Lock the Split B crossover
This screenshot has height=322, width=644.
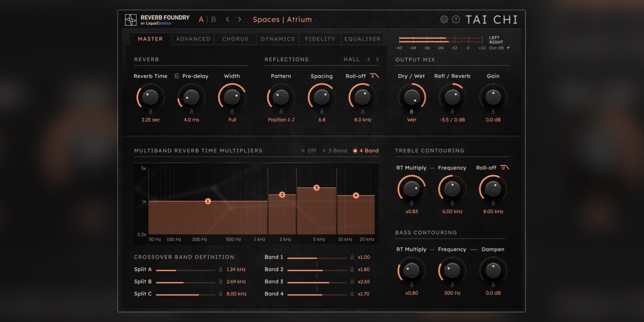[221, 282]
